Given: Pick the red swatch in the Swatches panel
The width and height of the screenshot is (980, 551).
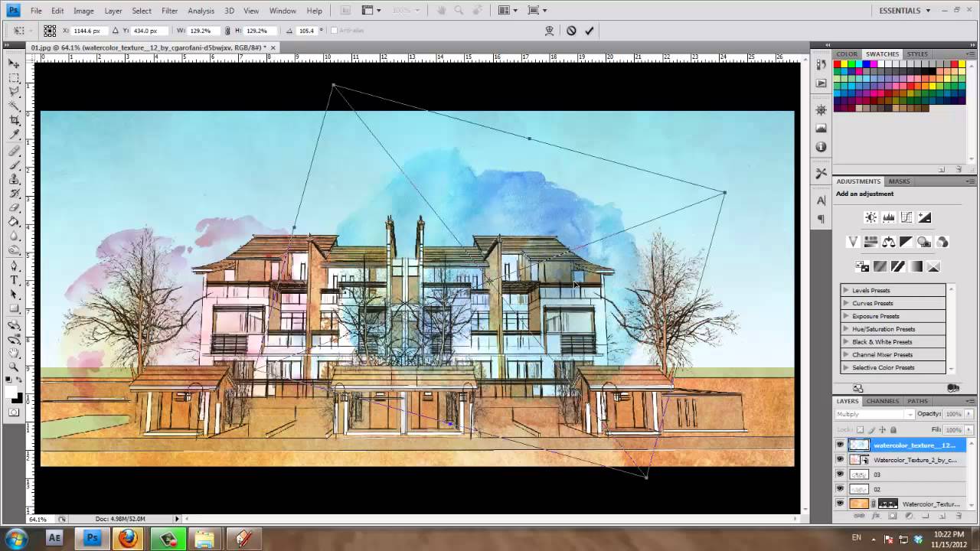Looking at the screenshot, I should pos(838,64).
